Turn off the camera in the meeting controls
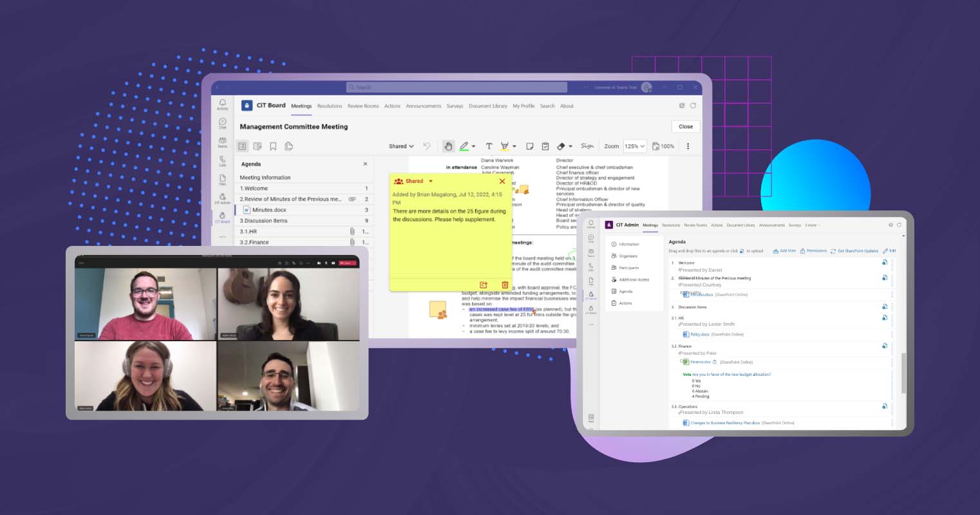The height and width of the screenshot is (515, 980). point(319,263)
